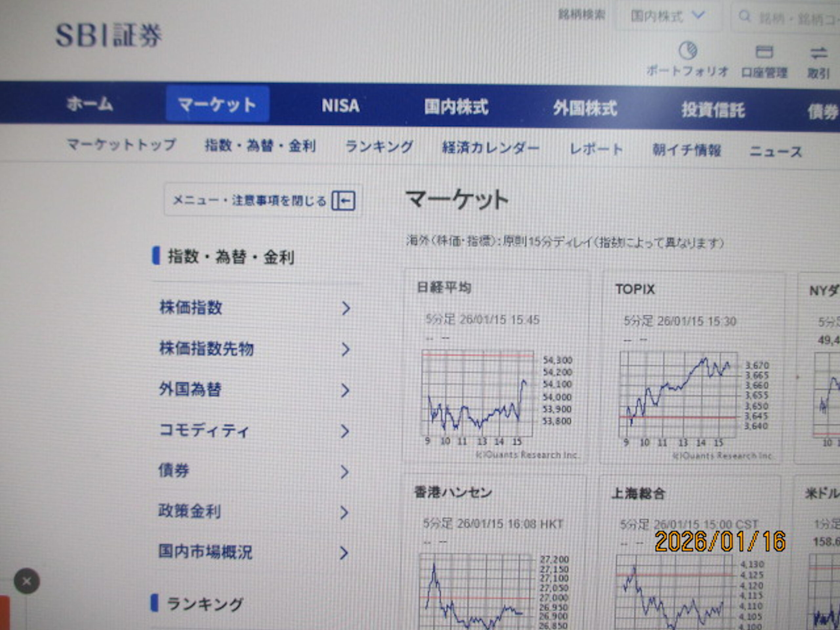Screen dimensions: 840x630
Task: Open the ランキング submenu link
Action: coord(379,147)
